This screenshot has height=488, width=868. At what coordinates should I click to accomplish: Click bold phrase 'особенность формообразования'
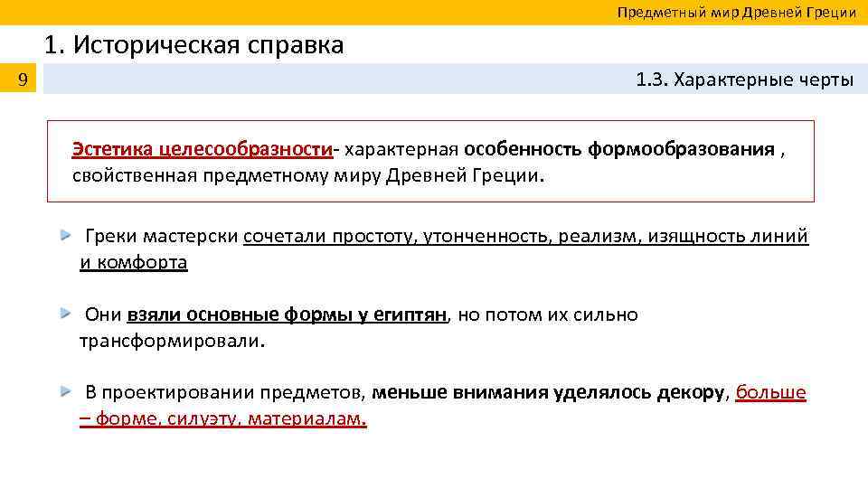[x=618, y=149]
